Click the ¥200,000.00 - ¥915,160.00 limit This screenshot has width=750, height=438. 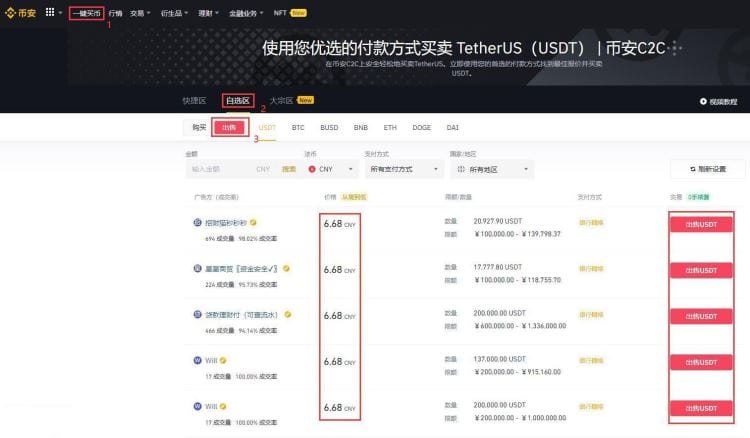[518, 372]
